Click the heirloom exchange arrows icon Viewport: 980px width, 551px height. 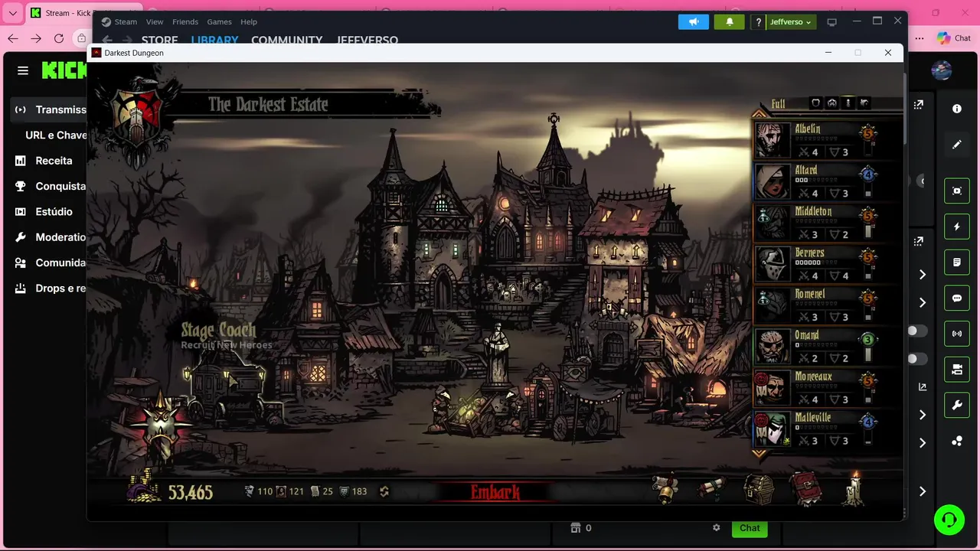point(384,491)
